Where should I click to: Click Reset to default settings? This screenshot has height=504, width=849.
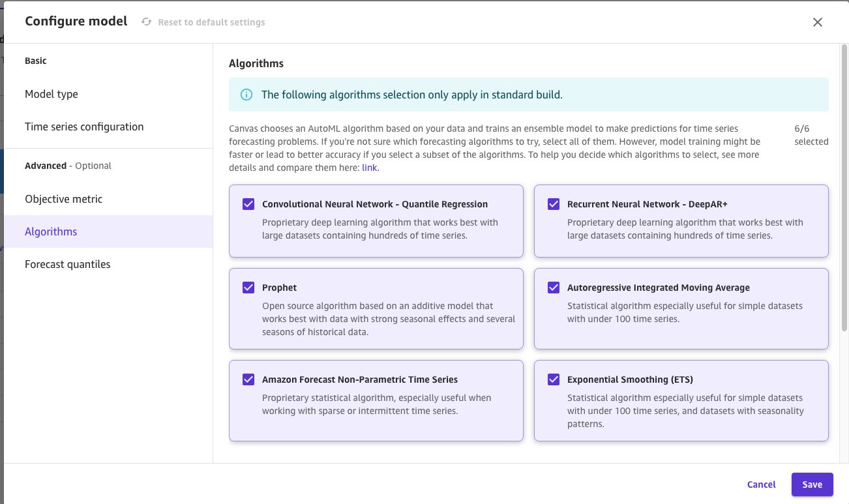pyautogui.click(x=211, y=22)
